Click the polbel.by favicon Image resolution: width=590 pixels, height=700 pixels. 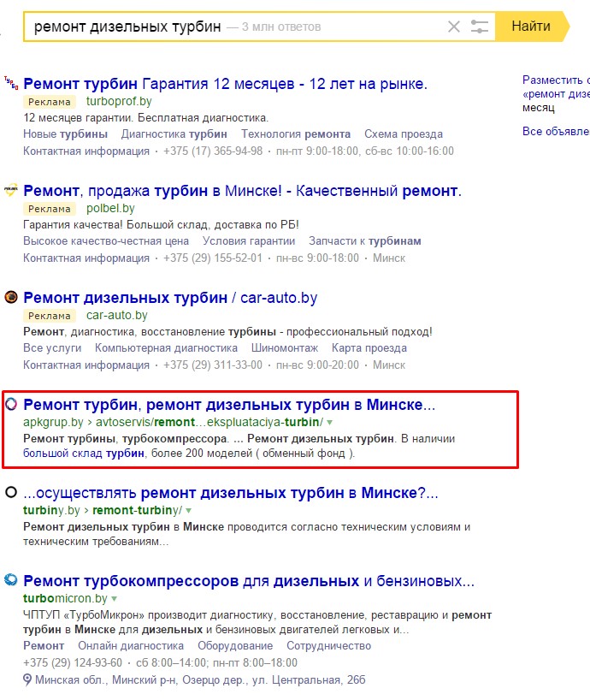coord(11,191)
